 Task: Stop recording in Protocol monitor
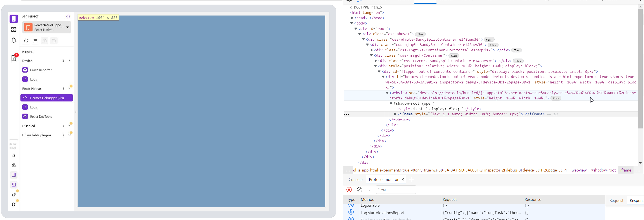pos(349,189)
